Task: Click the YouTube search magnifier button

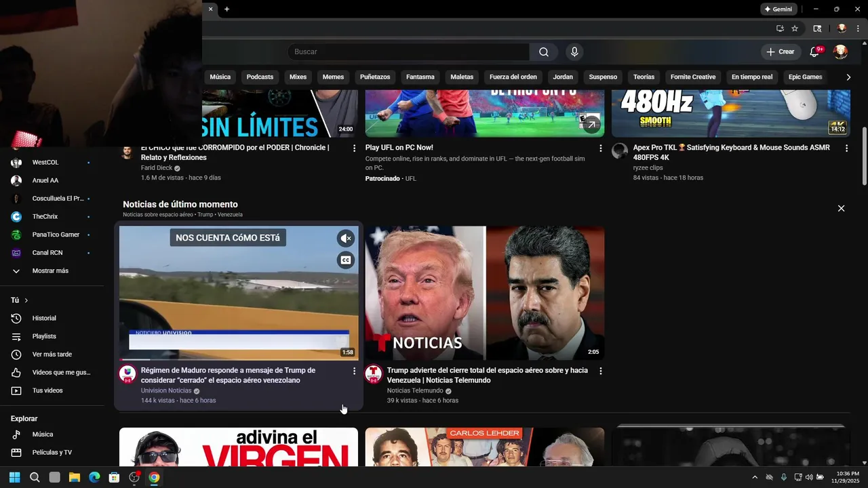Action: 544,52
